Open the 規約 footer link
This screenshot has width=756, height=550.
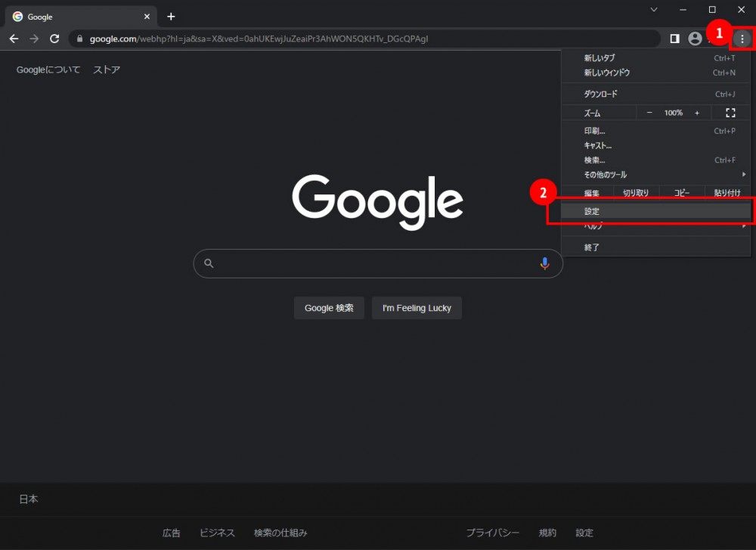pos(547,533)
